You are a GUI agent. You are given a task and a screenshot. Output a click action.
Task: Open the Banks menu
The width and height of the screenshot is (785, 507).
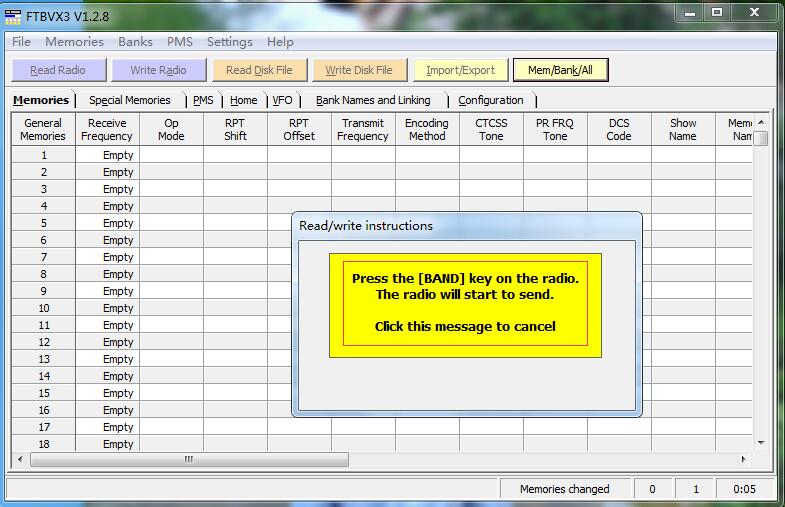135,42
